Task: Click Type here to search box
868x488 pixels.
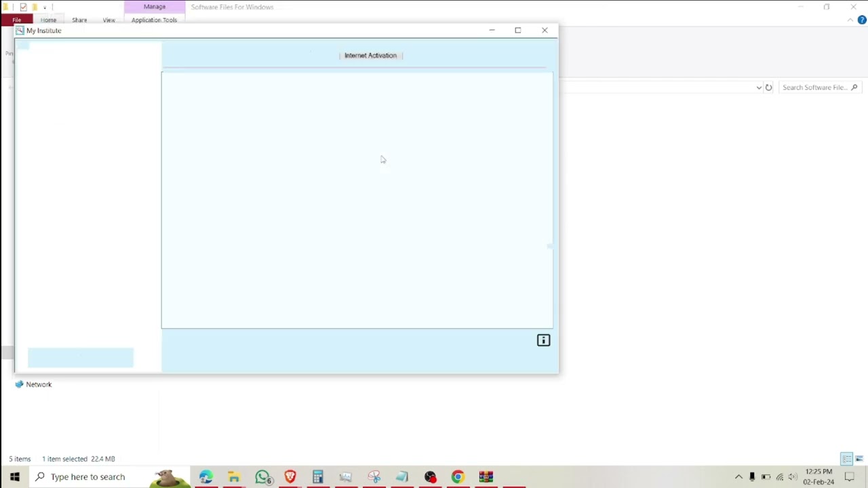Action: (111, 476)
